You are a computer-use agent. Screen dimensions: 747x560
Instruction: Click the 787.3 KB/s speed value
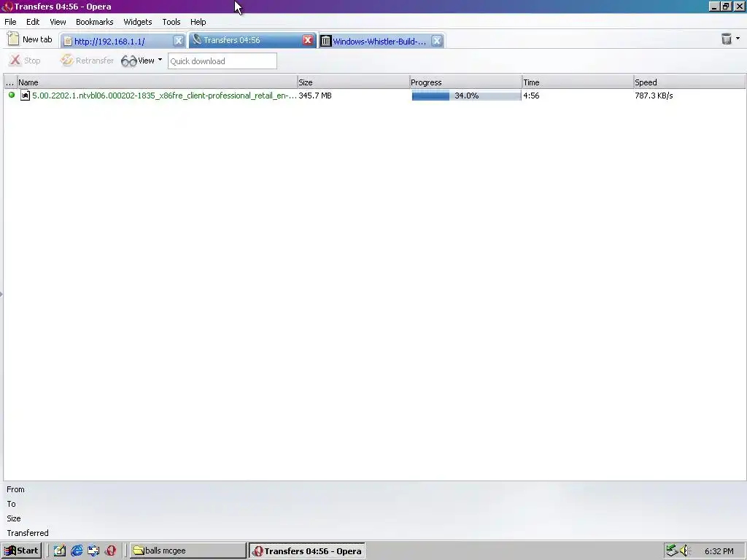click(654, 96)
